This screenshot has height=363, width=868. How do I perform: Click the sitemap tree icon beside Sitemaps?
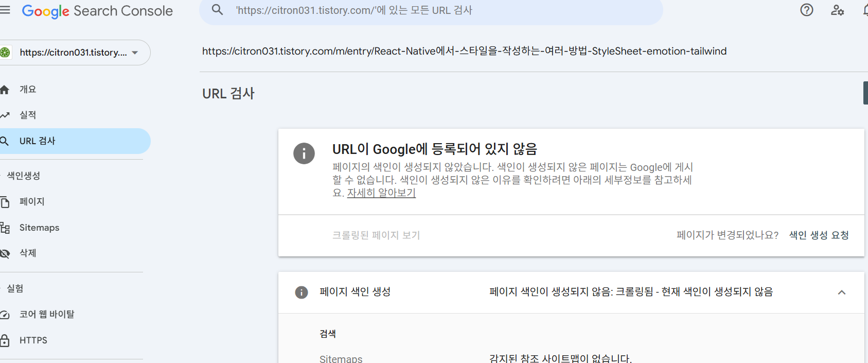click(x=5, y=228)
